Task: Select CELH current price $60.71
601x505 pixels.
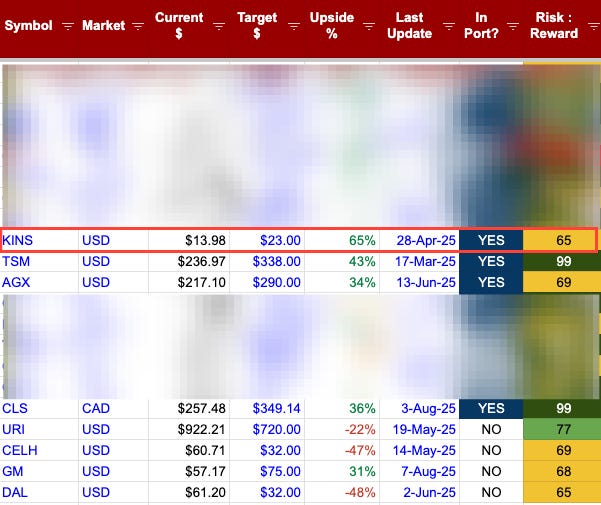Action: (189, 450)
